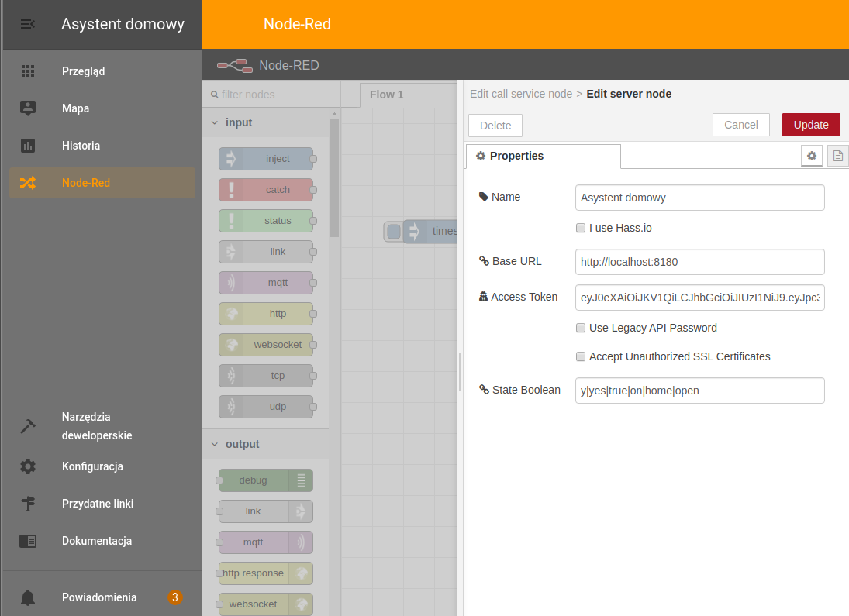Click the inject button on timestamp node

pos(394,232)
